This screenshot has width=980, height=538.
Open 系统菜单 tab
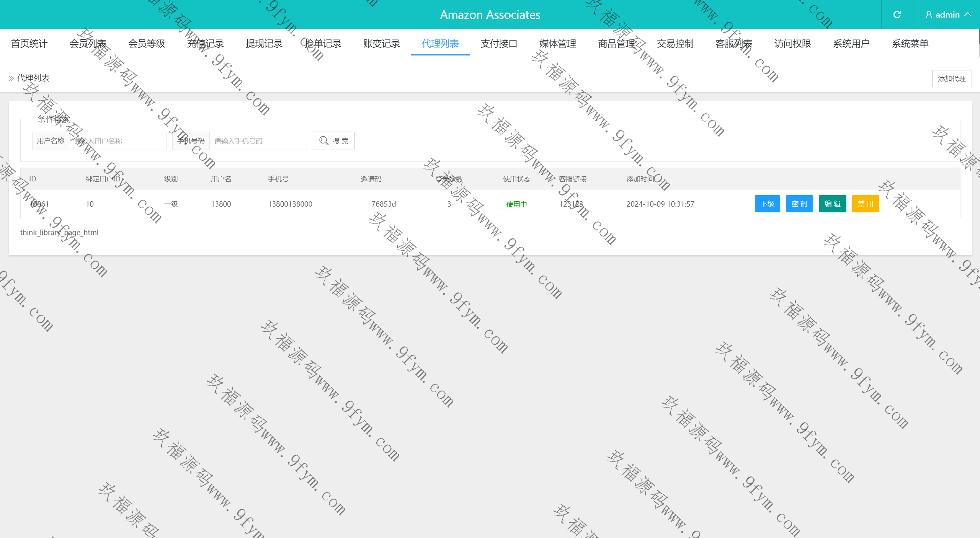(910, 44)
